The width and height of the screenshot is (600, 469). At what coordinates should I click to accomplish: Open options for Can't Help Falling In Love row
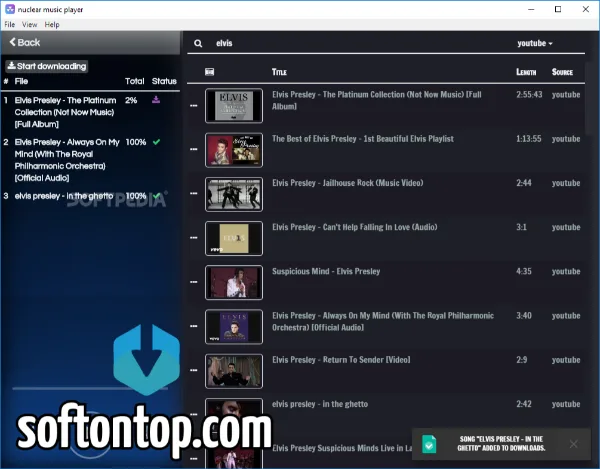(x=194, y=238)
